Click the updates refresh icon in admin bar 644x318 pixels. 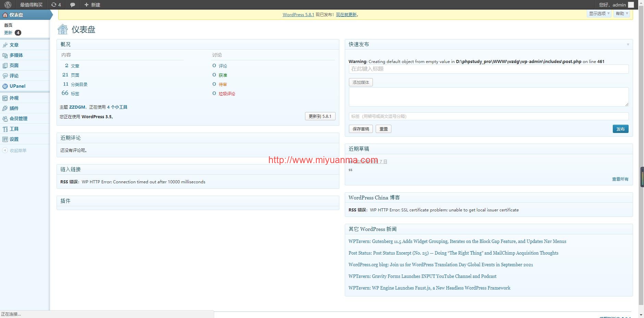click(x=53, y=5)
